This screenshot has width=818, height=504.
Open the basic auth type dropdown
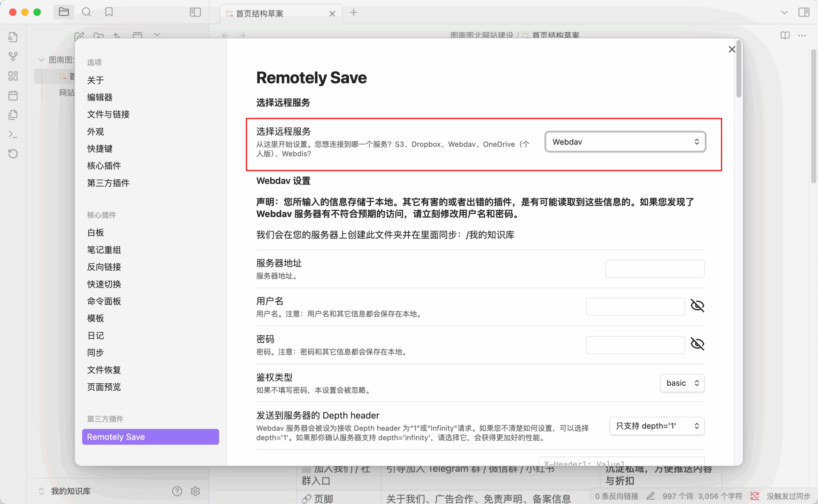682,383
